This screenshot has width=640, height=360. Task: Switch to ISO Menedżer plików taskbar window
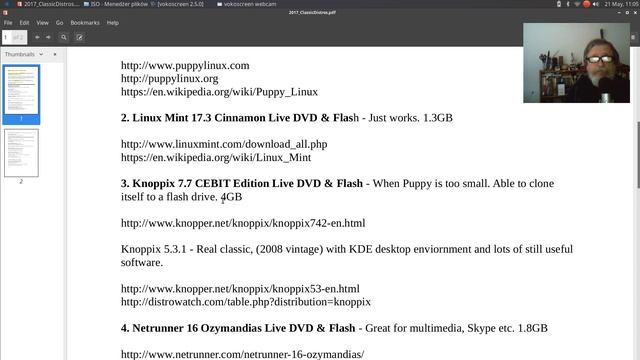pos(116,4)
